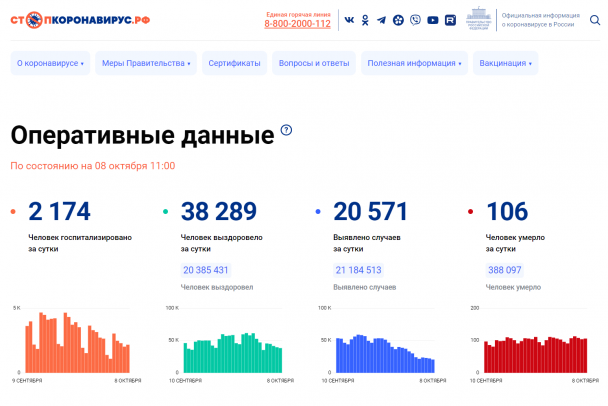Click the Russian Government emblem logo

479,19
